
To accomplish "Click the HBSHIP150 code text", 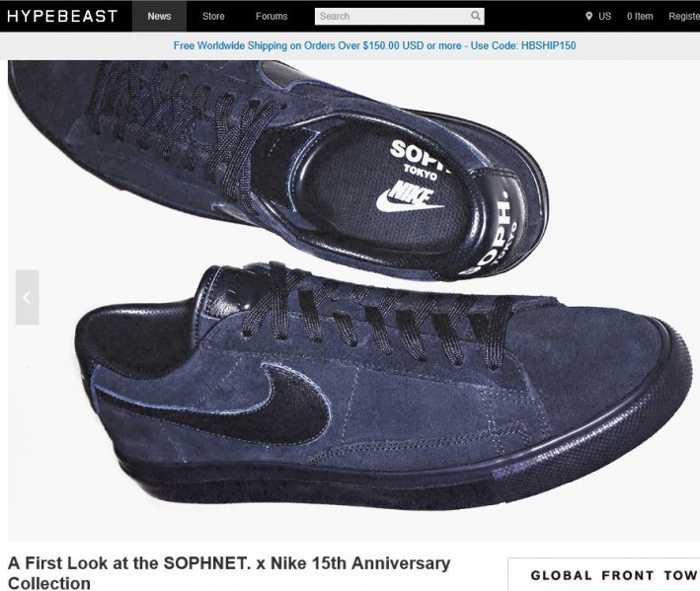I will pos(548,45).
